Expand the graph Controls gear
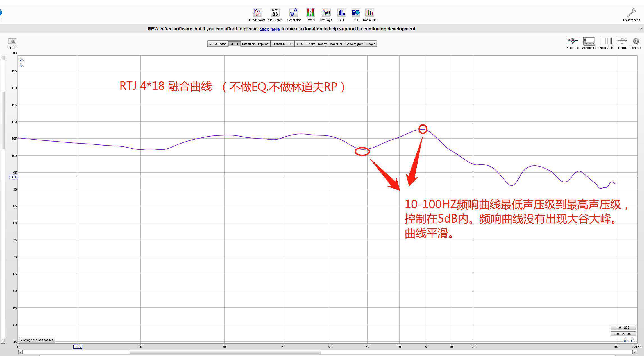Viewport: 644px width, 356px height. click(636, 41)
